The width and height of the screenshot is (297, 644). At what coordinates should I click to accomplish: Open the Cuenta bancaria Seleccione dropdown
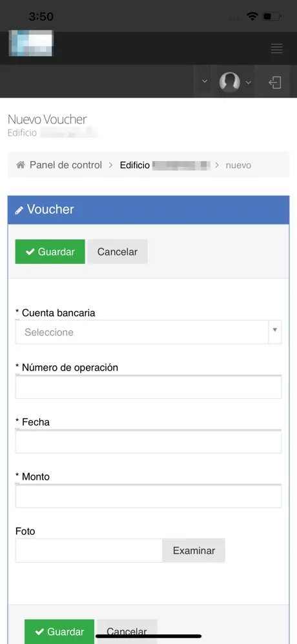[142, 332]
